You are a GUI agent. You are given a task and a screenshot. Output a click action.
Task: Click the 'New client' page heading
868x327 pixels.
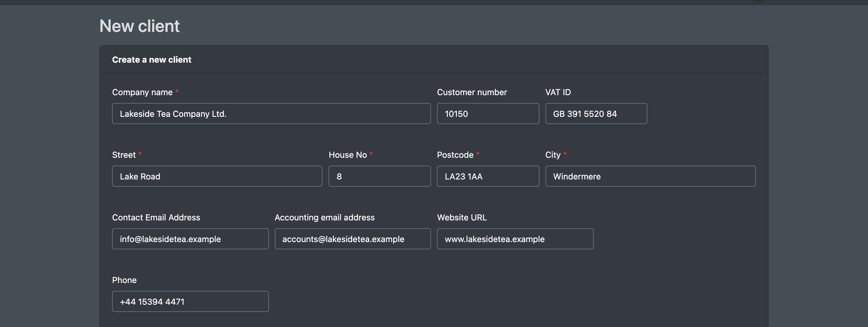140,26
